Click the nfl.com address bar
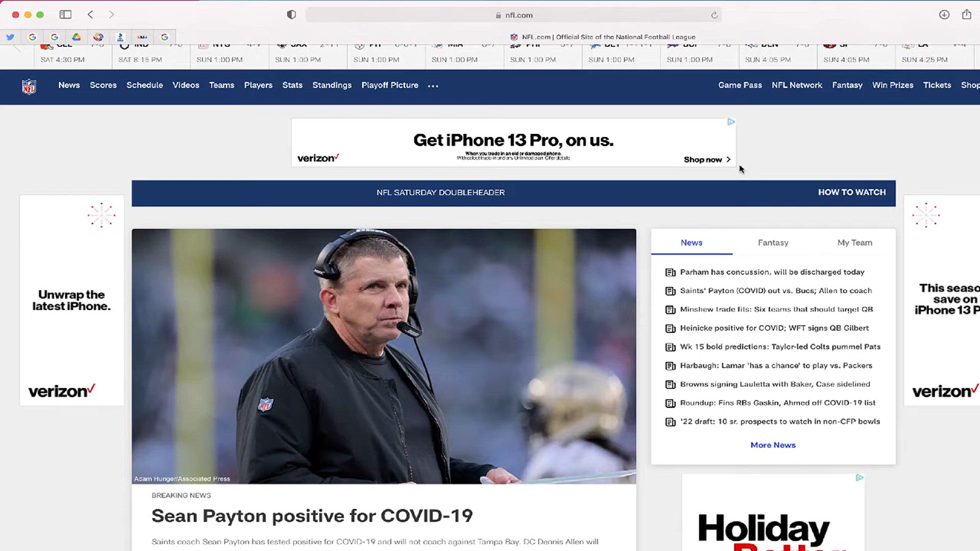Viewport: 980px width, 551px height. tap(513, 15)
